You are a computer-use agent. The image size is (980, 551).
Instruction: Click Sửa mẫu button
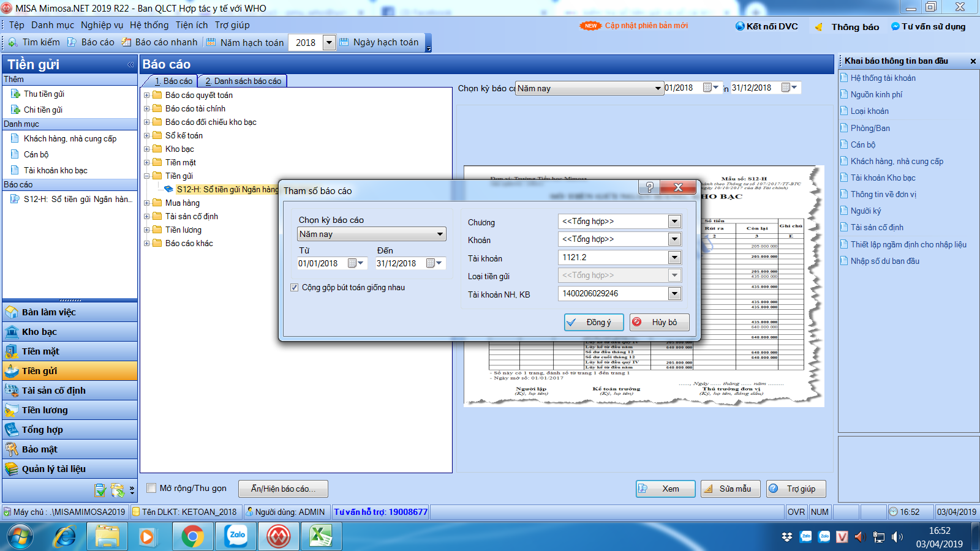[x=731, y=489]
